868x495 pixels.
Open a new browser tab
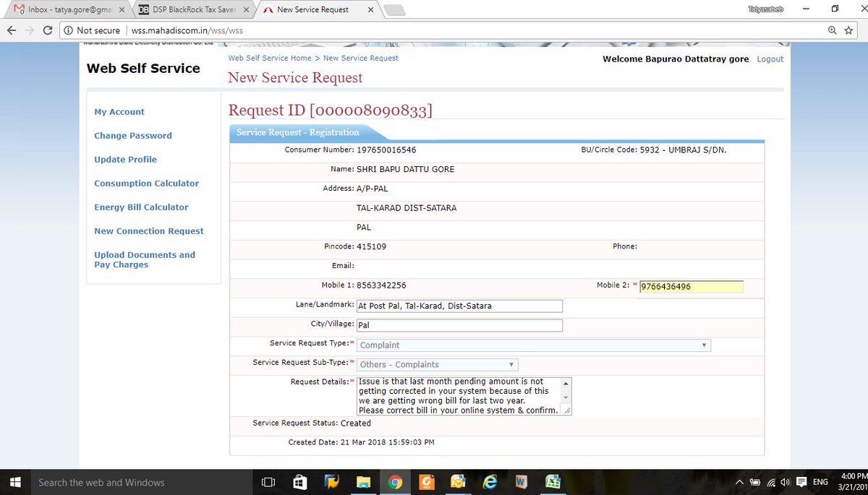(x=394, y=10)
